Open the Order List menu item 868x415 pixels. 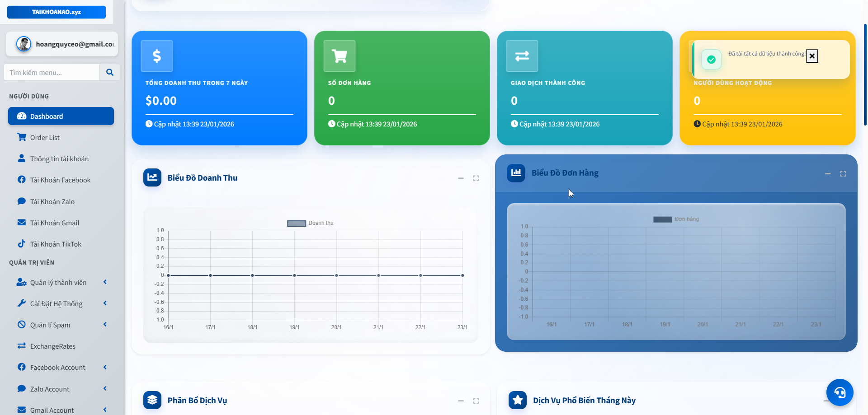click(45, 137)
